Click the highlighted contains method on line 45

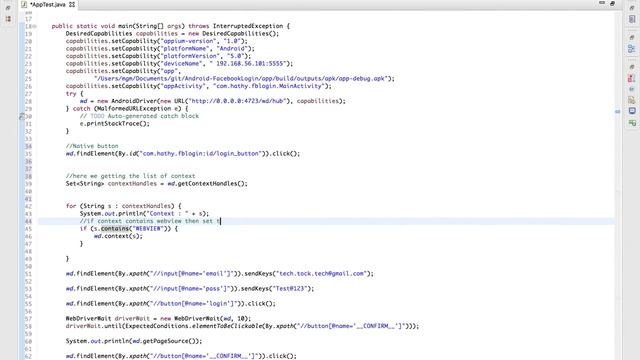(115, 229)
